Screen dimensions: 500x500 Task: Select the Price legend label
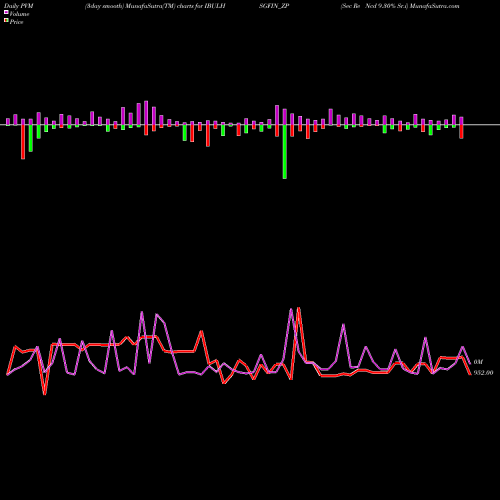pyautogui.click(x=16, y=22)
